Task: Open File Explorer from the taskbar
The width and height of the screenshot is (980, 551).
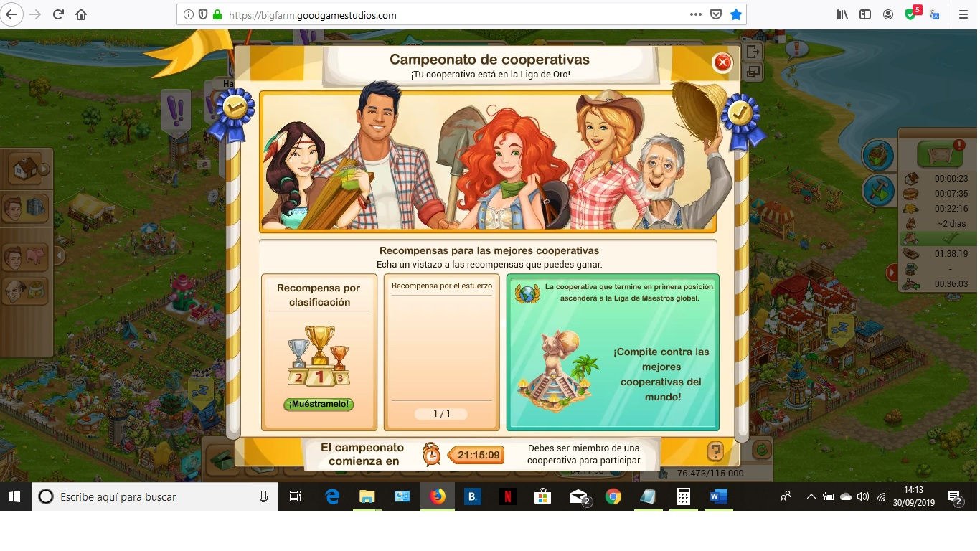Action: pos(367,496)
